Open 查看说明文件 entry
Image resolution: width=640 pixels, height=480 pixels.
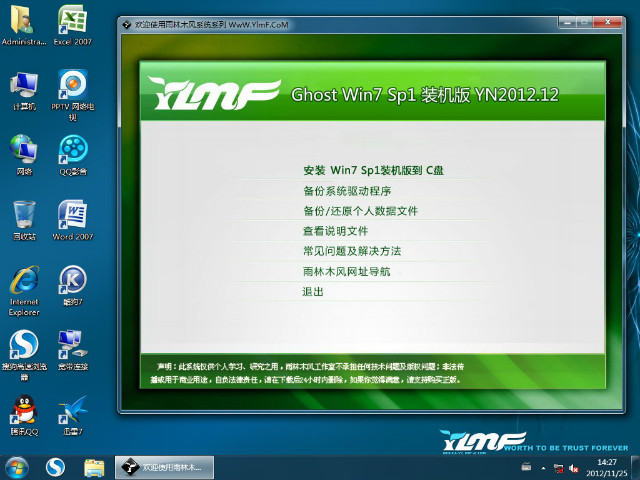coord(335,231)
